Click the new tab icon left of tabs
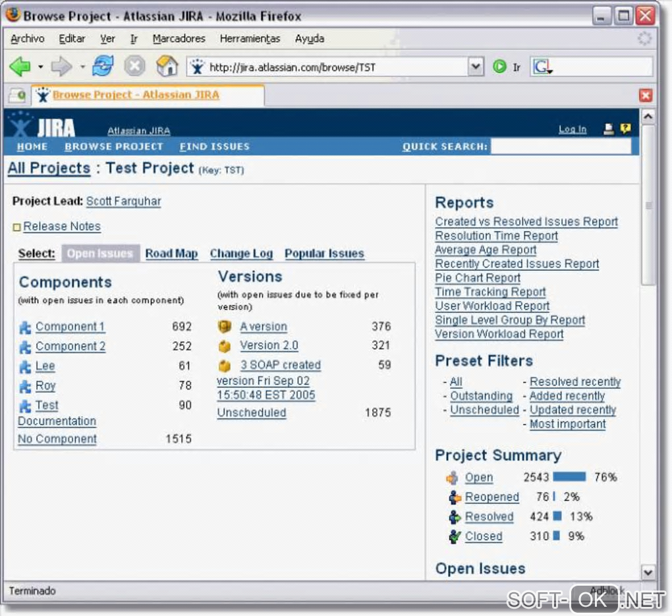The height and width of the screenshot is (616, 672). point(17,95)
